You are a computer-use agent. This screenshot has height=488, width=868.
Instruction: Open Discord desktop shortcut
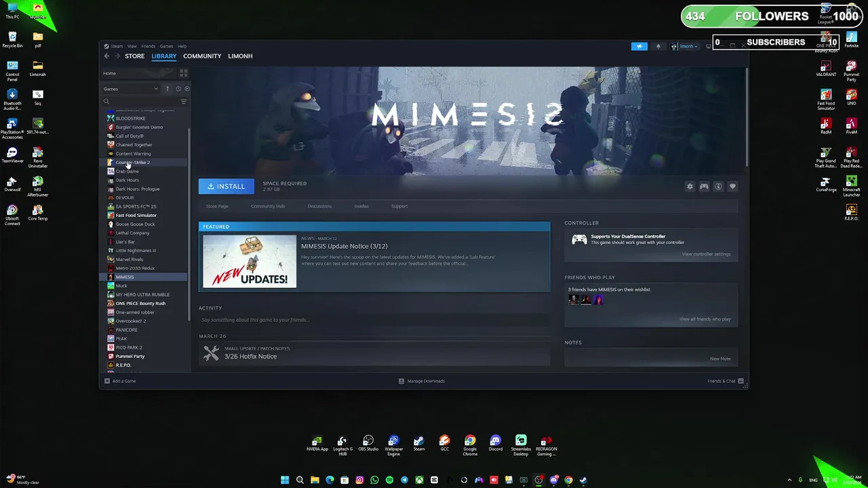(x=496, y=444)
